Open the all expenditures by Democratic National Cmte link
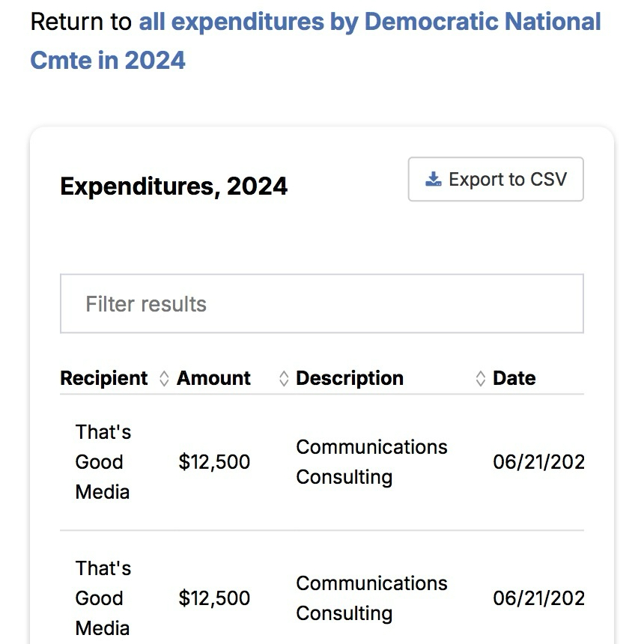 370,22
